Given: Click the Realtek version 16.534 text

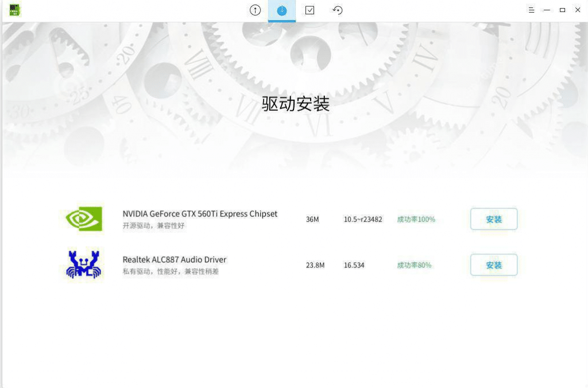Looking at the screenshot, I should [354, 265].
